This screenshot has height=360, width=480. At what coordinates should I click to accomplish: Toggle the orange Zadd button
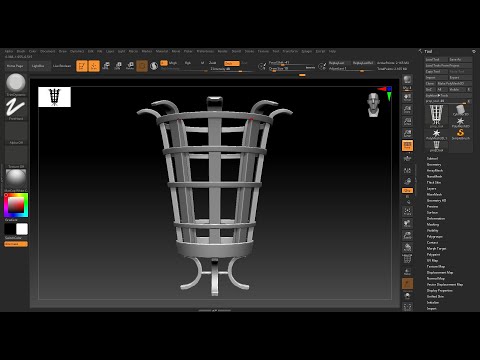coord(232,63)
